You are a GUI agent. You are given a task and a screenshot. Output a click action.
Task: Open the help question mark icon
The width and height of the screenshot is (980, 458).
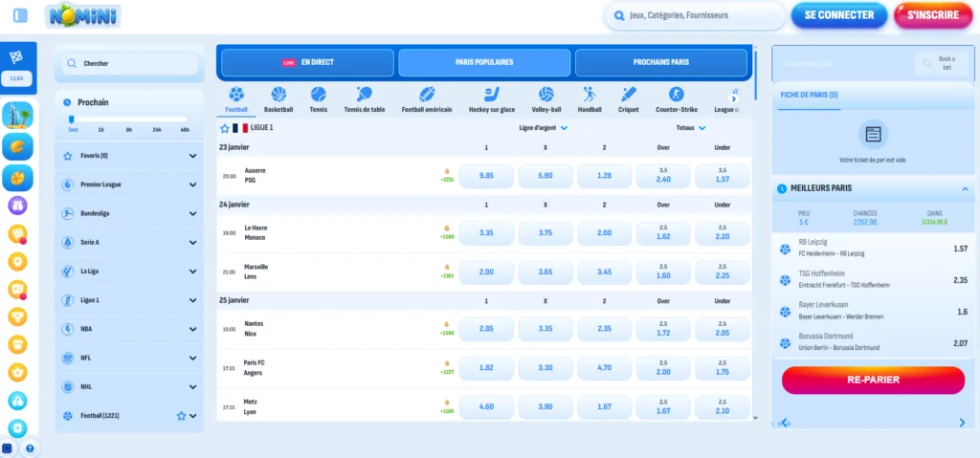pyautogui.click(x=30, y=447)
